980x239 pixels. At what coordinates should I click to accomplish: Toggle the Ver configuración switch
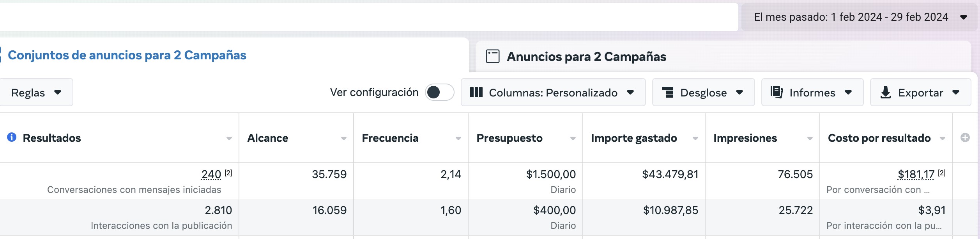click(439, 93)
